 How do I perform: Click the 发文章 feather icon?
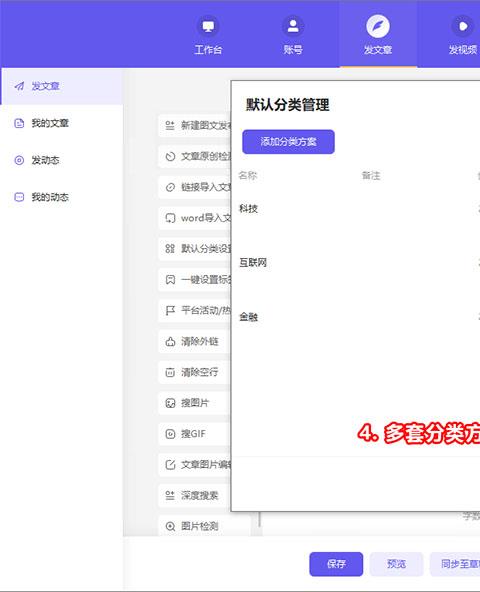(378, 26)
